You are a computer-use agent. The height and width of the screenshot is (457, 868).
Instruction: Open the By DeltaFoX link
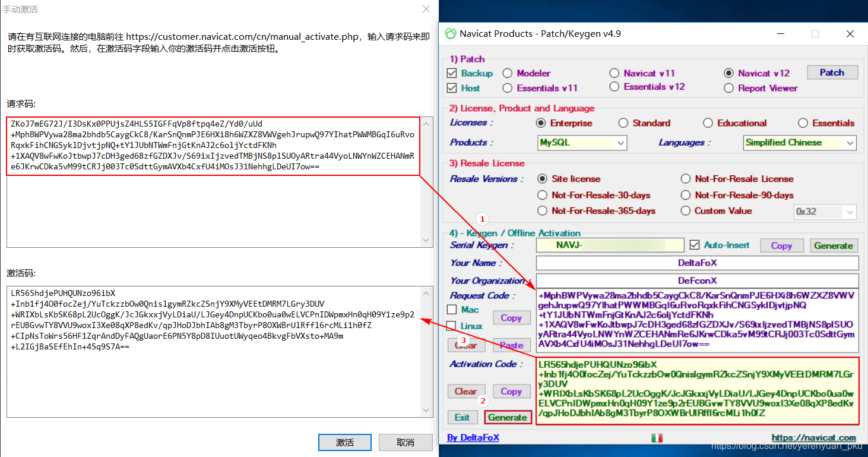point(473,437)
